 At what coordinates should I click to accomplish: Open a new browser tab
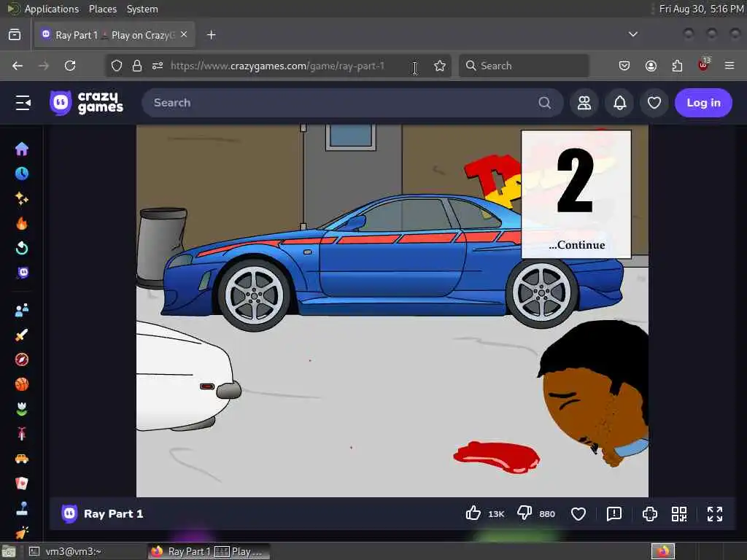click(x=211, y=35)
